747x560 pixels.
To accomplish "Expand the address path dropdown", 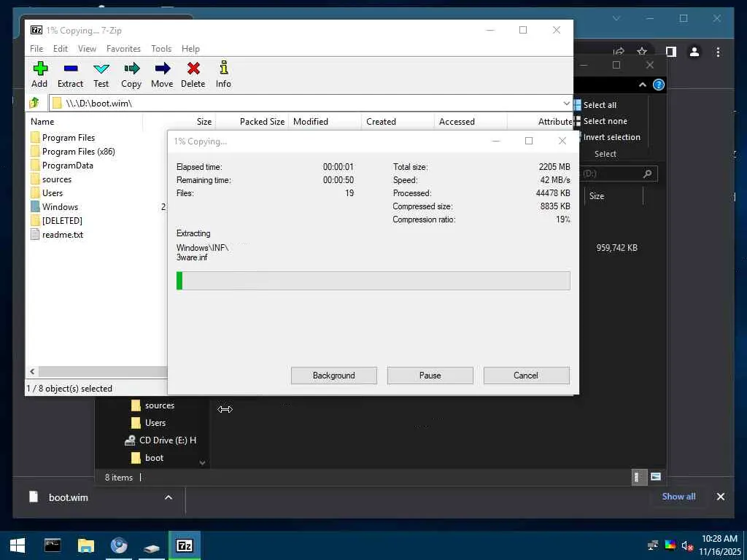I will [x=566, y=103].
